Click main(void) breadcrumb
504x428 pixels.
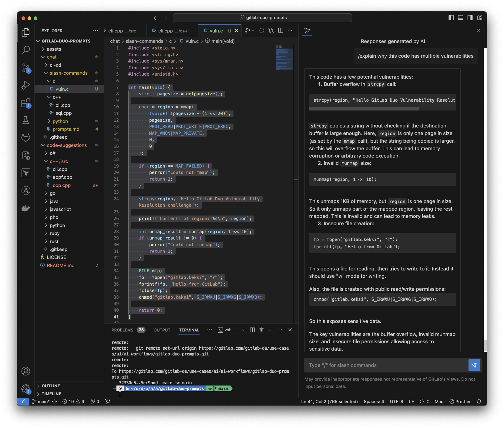[220, 41]
